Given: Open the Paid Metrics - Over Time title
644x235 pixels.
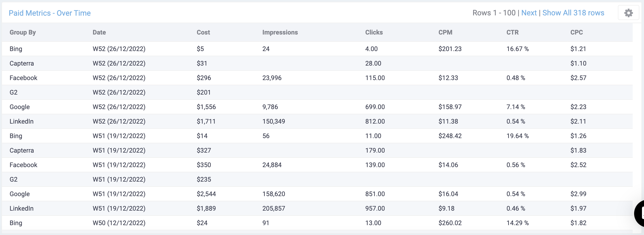Looking at the screenshot, I should point(50,13).
